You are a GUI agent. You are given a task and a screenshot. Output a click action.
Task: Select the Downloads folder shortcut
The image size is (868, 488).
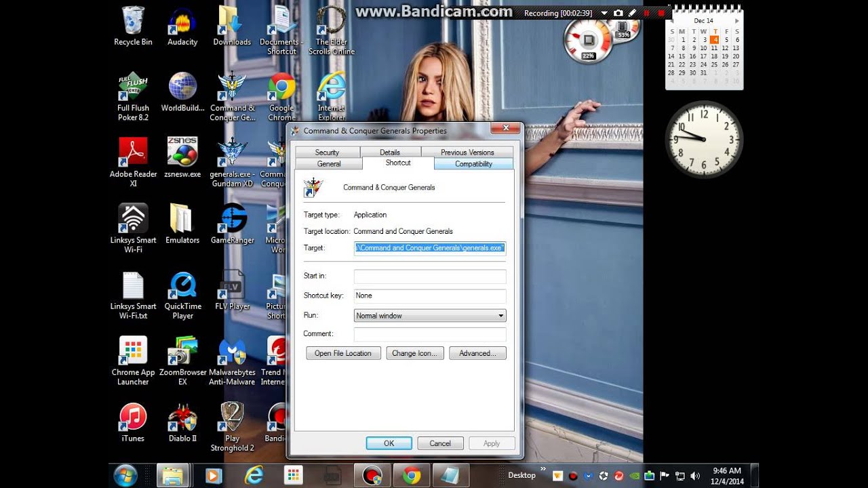pos(232,26)
